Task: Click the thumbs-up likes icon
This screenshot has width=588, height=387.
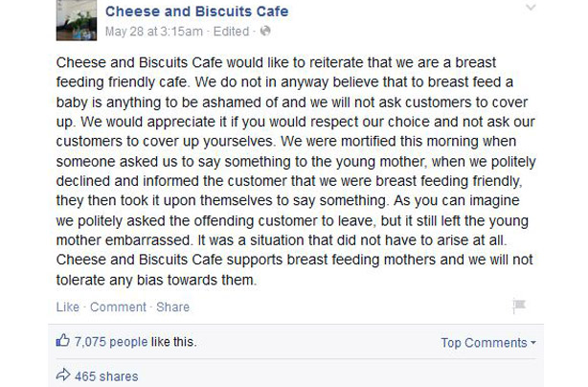Action: [63, 340]
